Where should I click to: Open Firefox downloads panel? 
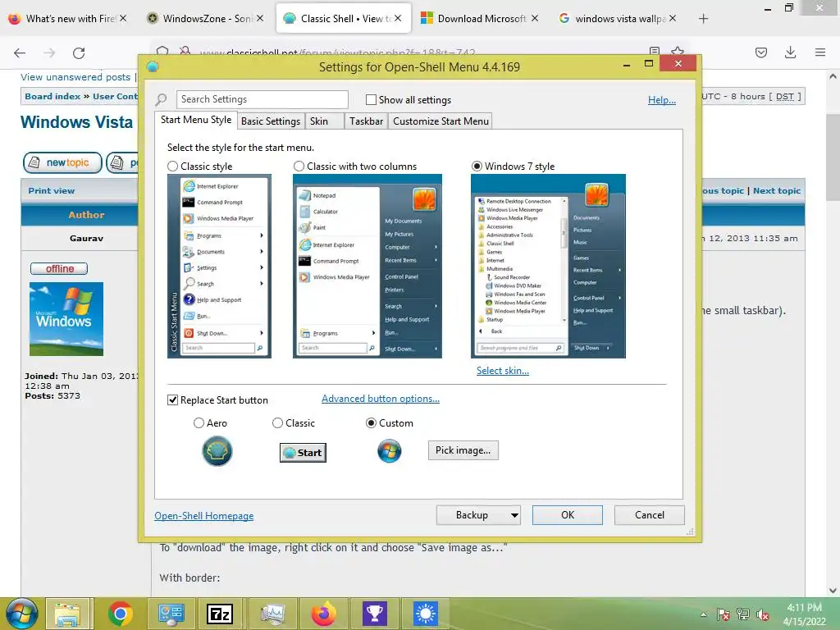pos(790,52)
